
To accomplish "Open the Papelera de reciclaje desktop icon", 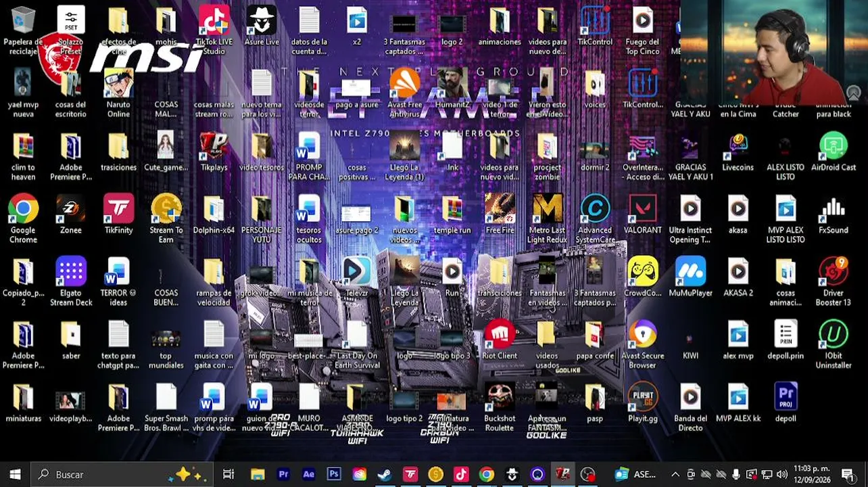I will click(x=23, y=30).
